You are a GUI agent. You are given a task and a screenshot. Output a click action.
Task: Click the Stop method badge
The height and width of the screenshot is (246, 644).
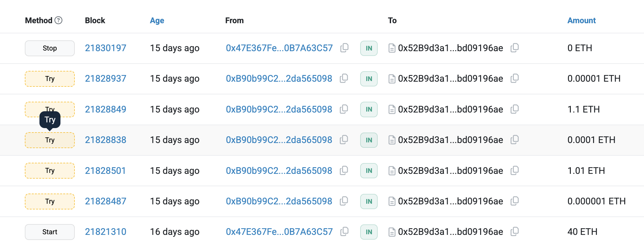point(50,48)
